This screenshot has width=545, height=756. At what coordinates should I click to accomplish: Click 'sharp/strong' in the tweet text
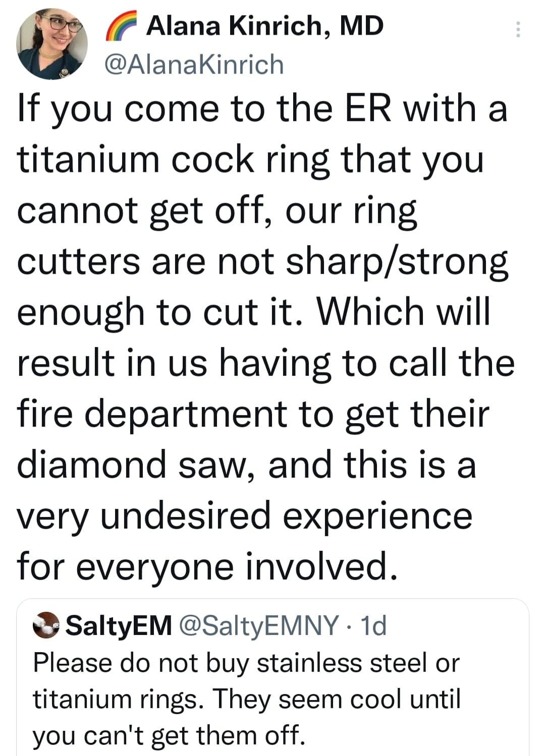(x=397, y=261)
